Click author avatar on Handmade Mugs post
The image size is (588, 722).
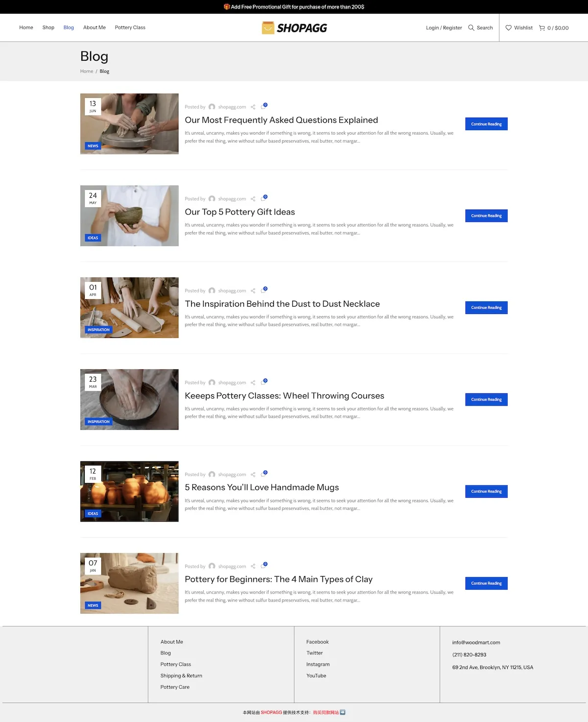pyautogui.click(x=212, y=475)
